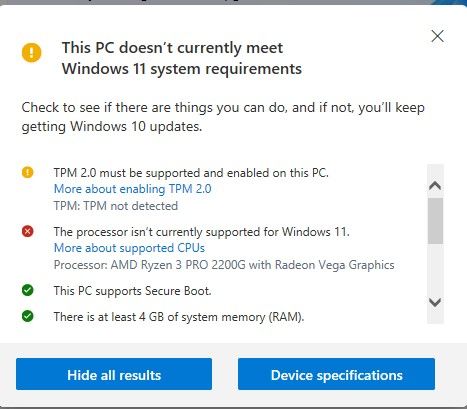Screen dimensions: 467x409
Task: Click the This PC supports Secure Boot result
Action: point(133,291)
